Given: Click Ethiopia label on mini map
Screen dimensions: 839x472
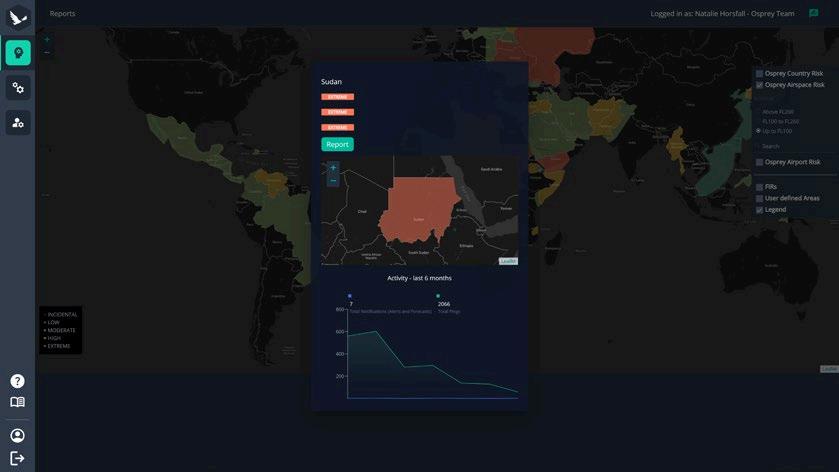Looking at the screenshot, I should tap(466, 246).
